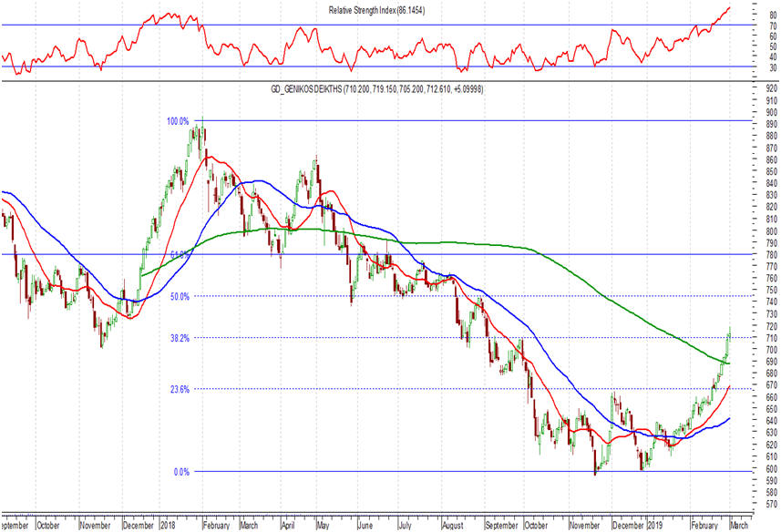Click the September label following August
This screenshot has height=532, width=781.
tap(501, 525)
